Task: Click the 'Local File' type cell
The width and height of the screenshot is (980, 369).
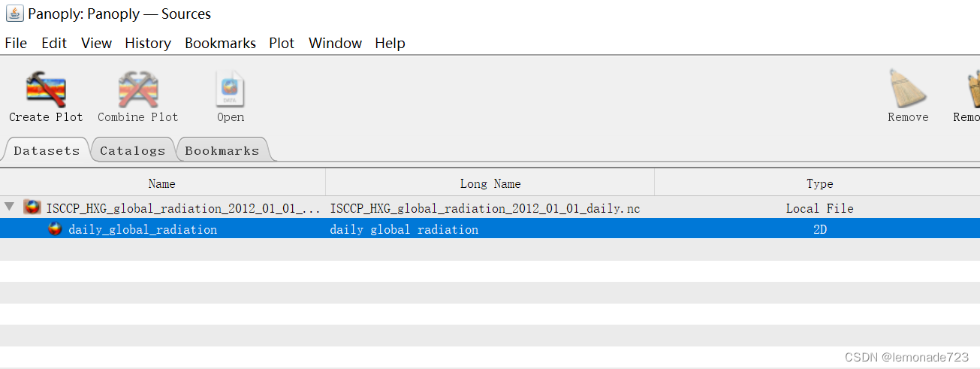Action: tap(819, 208)
